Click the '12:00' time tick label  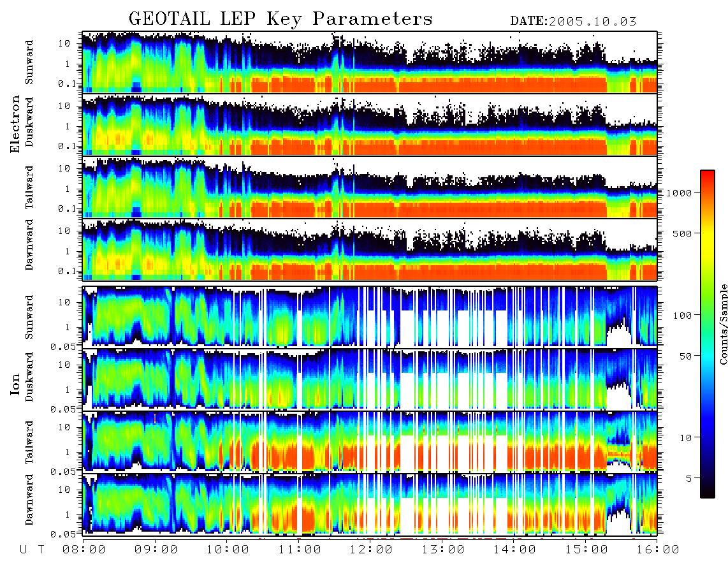tap(371, 550)
